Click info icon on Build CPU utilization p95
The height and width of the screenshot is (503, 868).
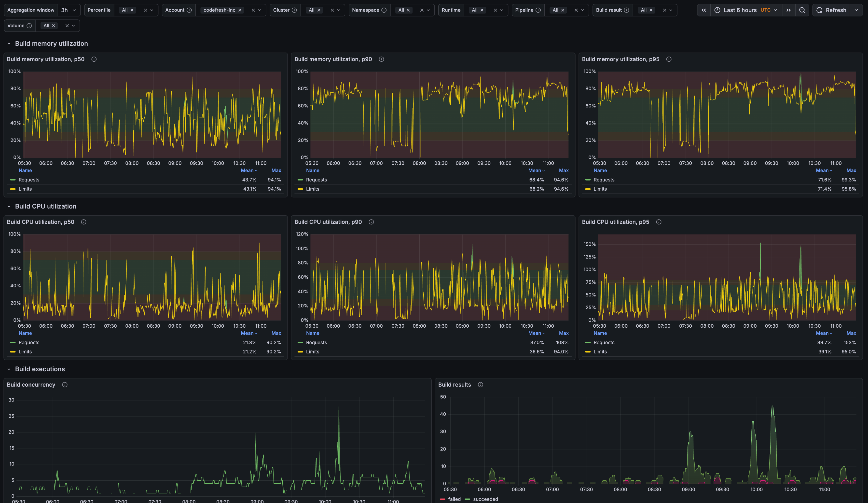coord(659,222)
